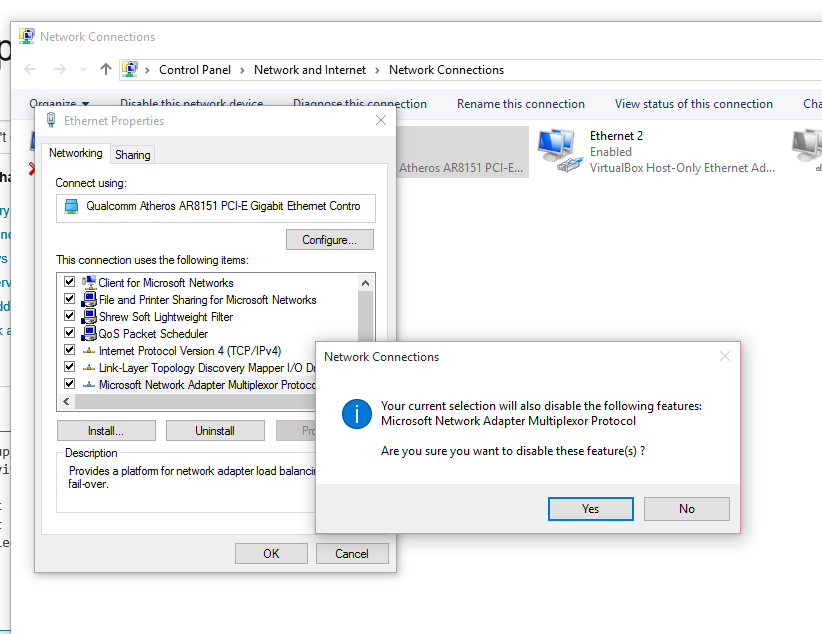Open adapter settings with Configure button
Screen dimensions: 822x634
(330, 240)
